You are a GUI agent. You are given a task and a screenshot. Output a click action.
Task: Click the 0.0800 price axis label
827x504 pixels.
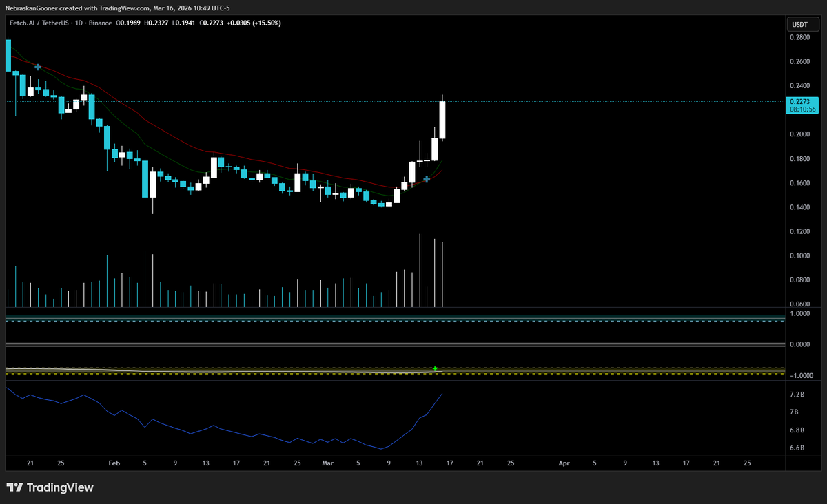coord(799,280)
